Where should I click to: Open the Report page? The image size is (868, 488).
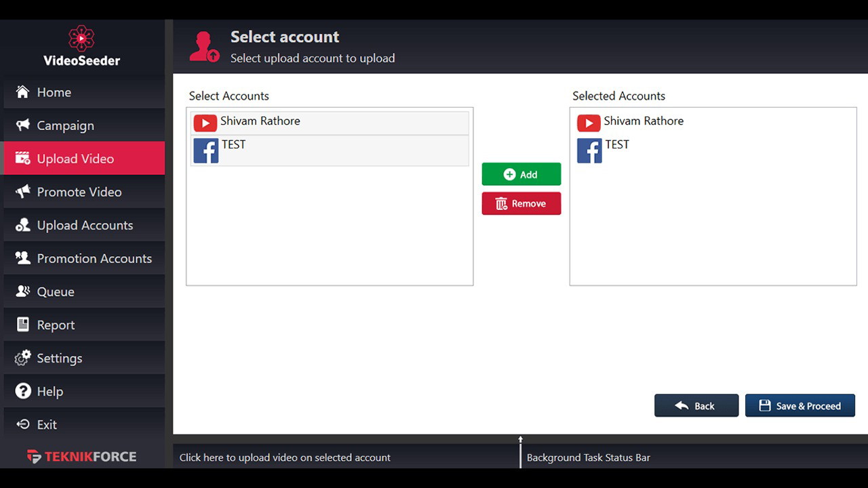coord(56,325)
